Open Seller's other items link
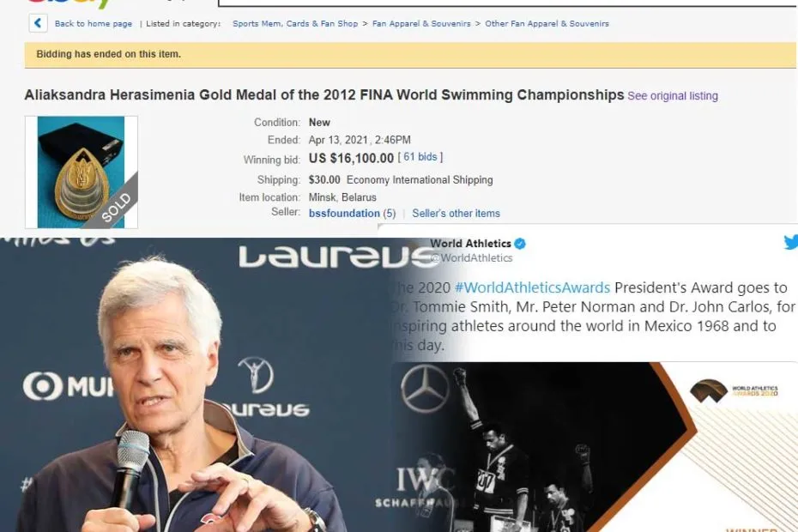The image size is (798, 532). pyautogui.click(x=456, y=214)
